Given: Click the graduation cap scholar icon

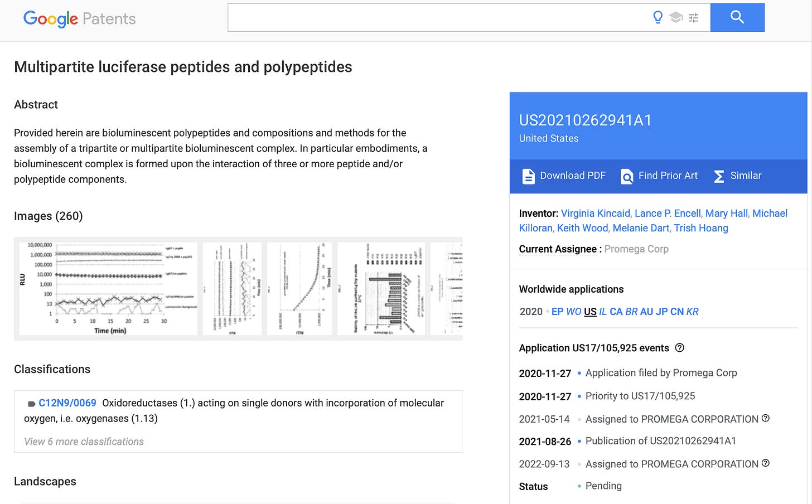Looking at the screenshot, I should 676,17.
